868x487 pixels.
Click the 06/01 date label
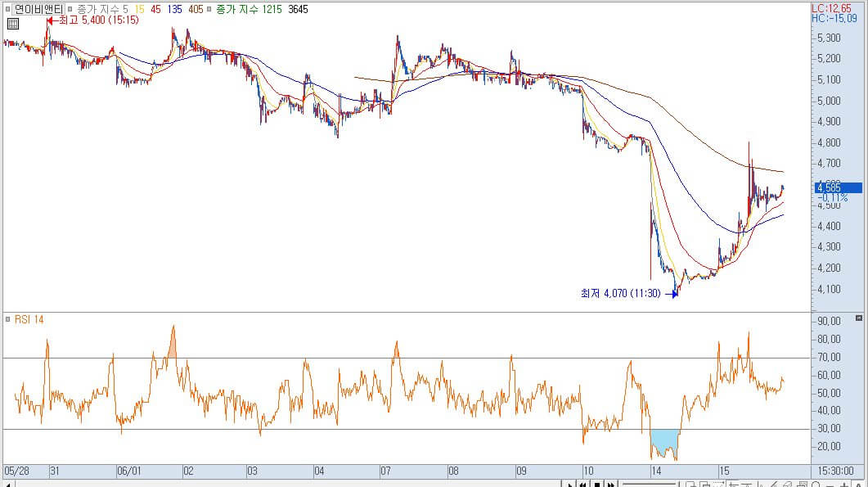(129, 471)
